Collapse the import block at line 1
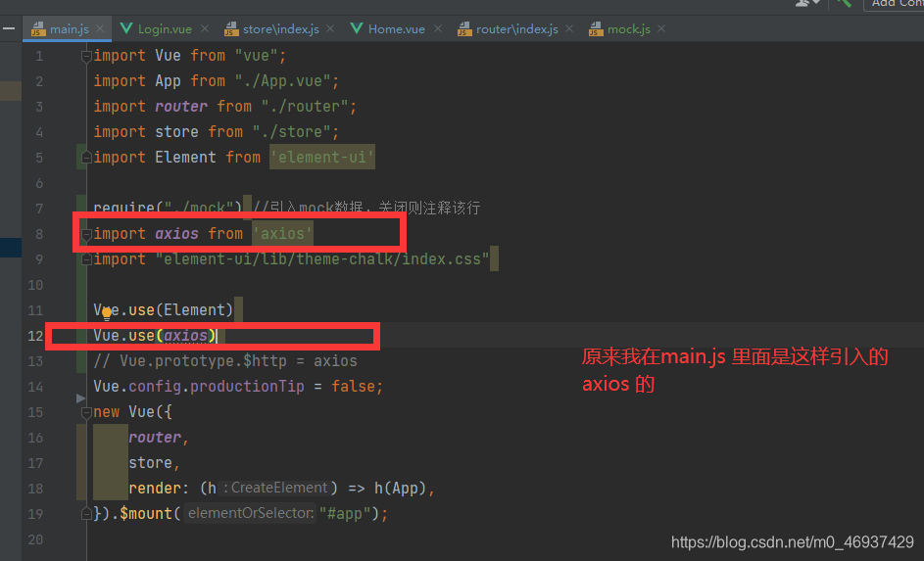 [x=86, y=57]
